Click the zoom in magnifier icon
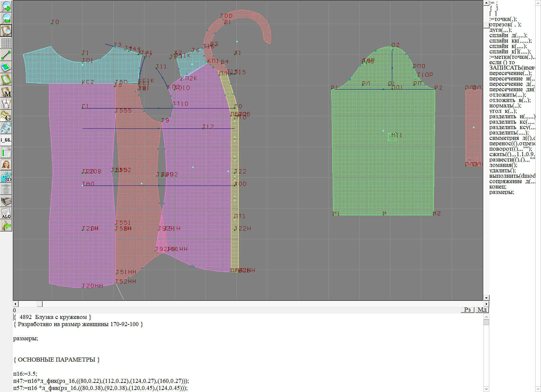The height and width of the screenshot is (392, 541). coord(6,6)
